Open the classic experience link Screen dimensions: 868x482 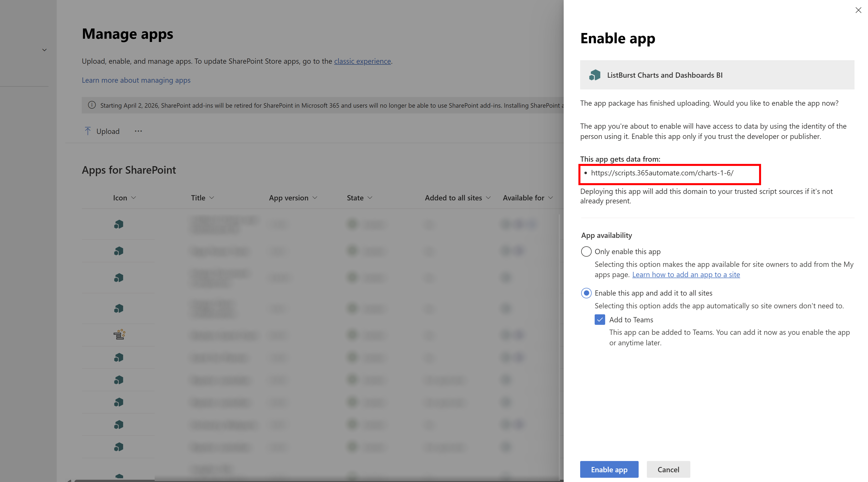click(362, 61)
